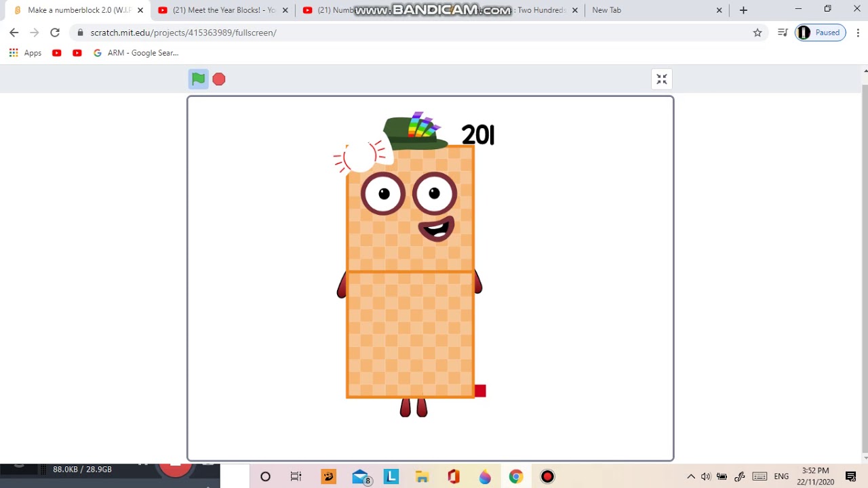Open blue L app on taskbar
The width and height of the screenshot is (868, 488).
click(391, 476)
